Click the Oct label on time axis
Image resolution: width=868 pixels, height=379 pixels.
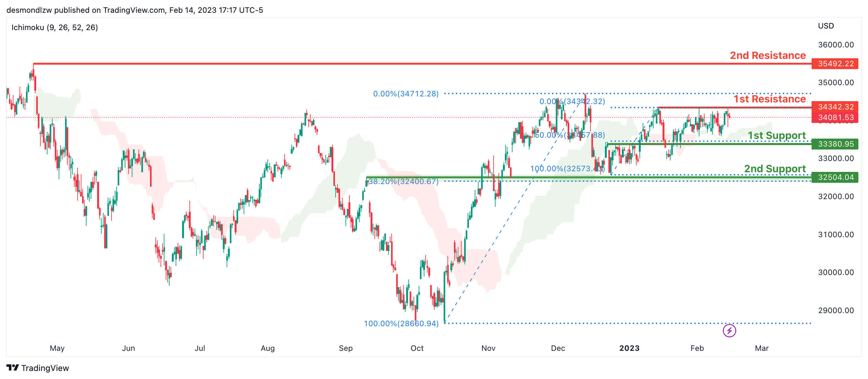click(x=417, y=348)
